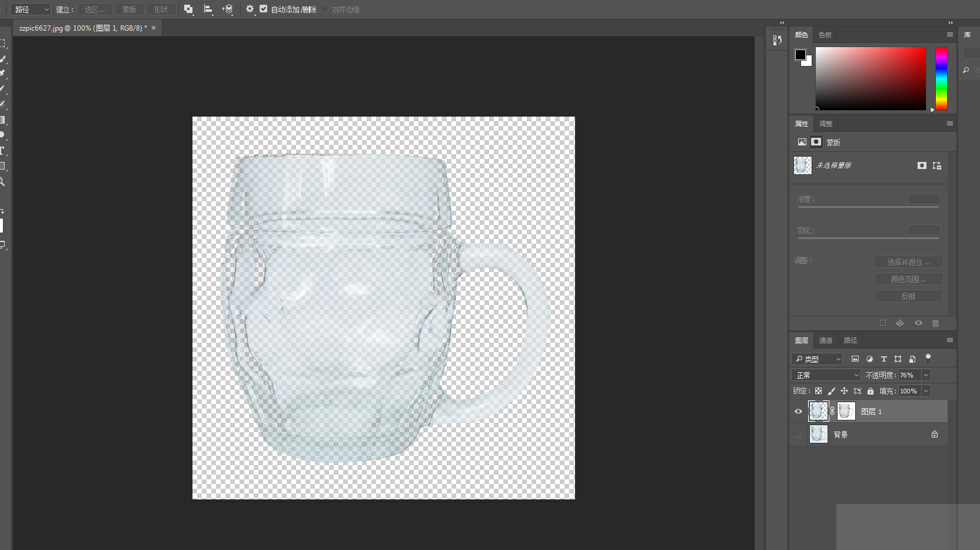Filter layers by pixel layers icon
This screenshot has width=980, height=550.
(x=855, y=359)
